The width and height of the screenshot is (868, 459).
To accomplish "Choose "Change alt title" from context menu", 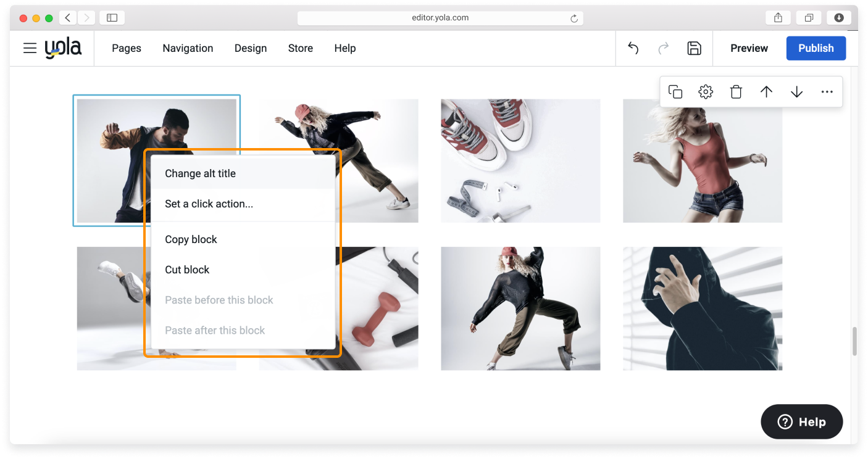I will [x=200, y=173].
